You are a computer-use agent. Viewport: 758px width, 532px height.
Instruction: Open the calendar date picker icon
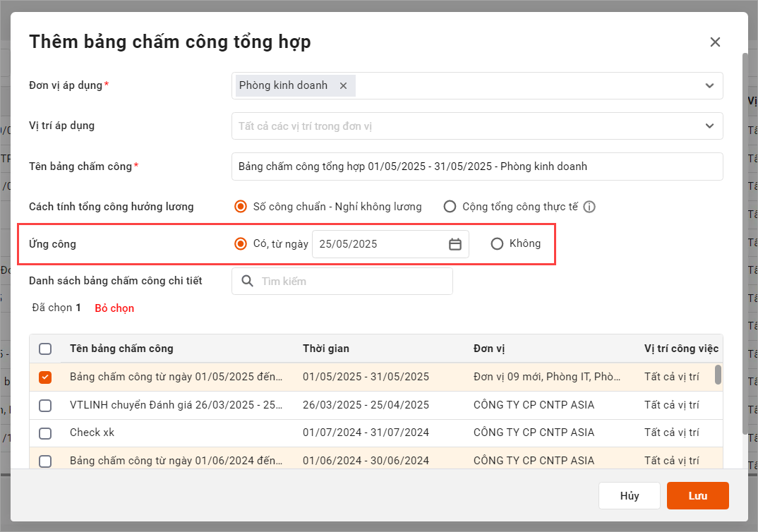coord(455,244)
